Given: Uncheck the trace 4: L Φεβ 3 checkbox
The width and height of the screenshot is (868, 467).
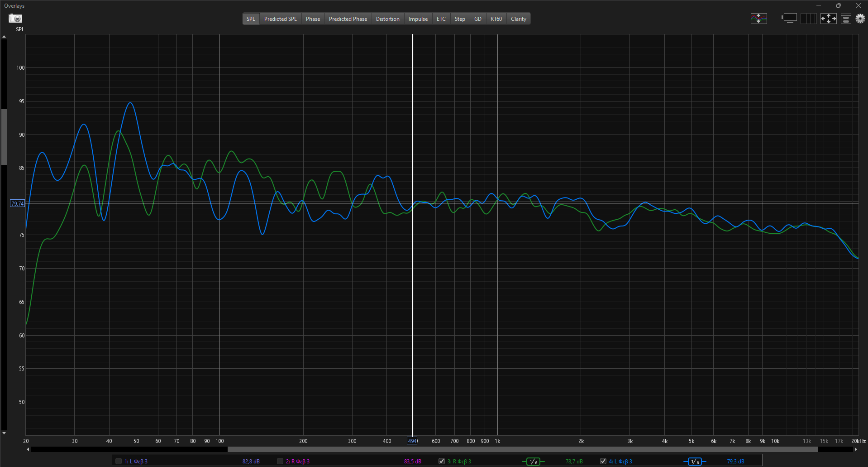Looking at the screenshot, I should tap(603, 461).
